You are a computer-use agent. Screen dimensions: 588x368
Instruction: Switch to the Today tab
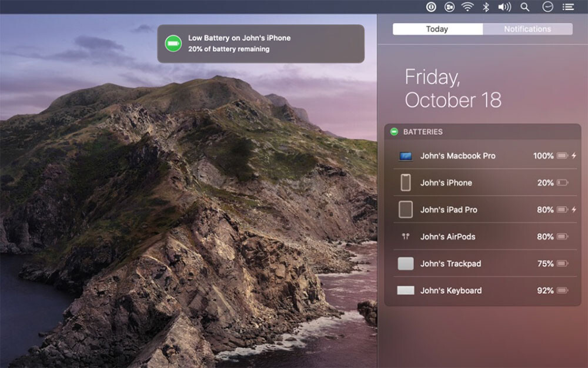click(437, 29)
